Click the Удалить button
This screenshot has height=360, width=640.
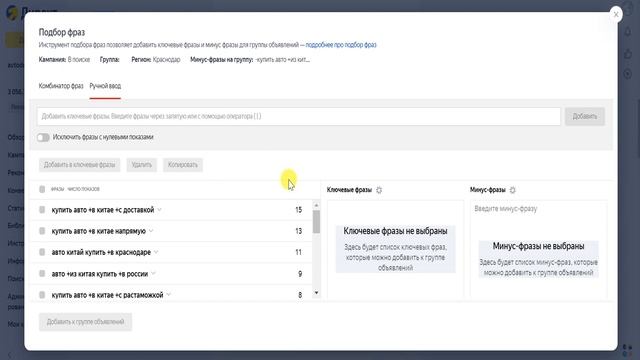(x=142, y=165)
